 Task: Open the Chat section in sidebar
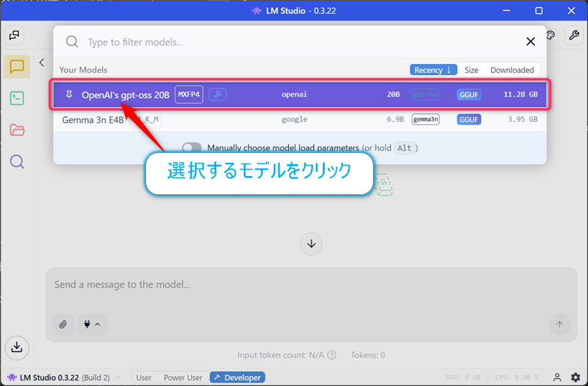coord(17,66)
